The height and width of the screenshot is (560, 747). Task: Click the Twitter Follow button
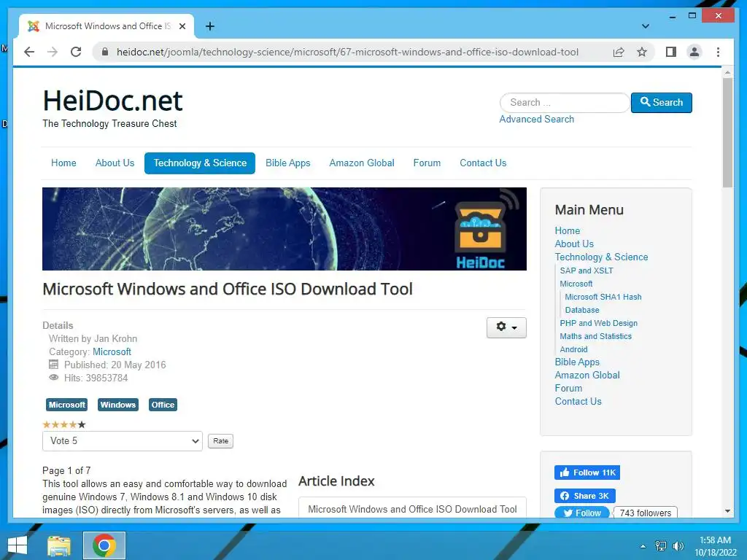[x=581, y=513]
